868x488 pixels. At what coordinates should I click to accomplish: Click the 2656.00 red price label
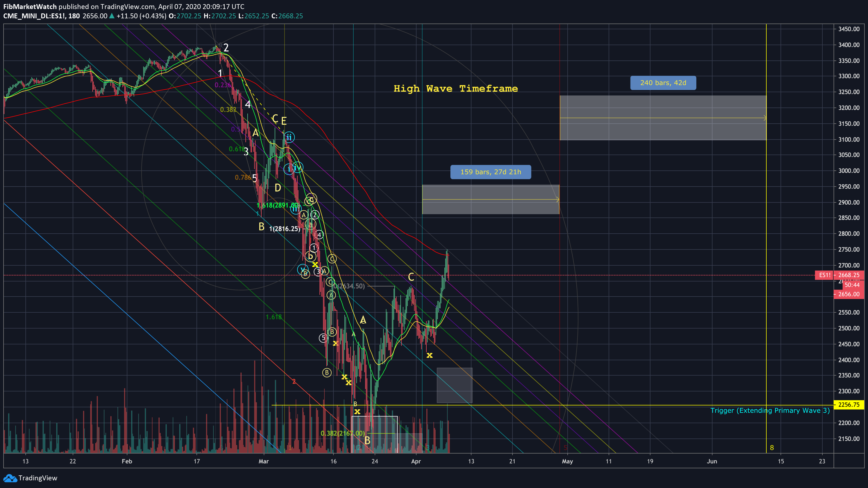tap(848, 294)
